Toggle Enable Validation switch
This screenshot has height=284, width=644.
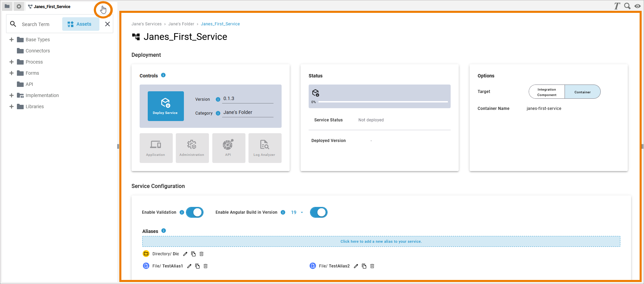tap(195, 212)
